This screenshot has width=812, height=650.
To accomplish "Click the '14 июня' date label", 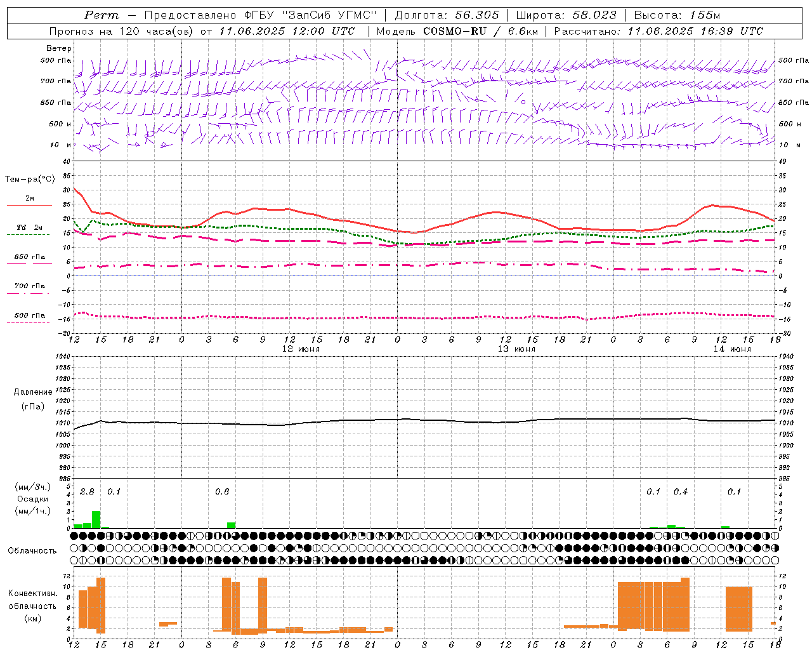I will coord(732,349).
